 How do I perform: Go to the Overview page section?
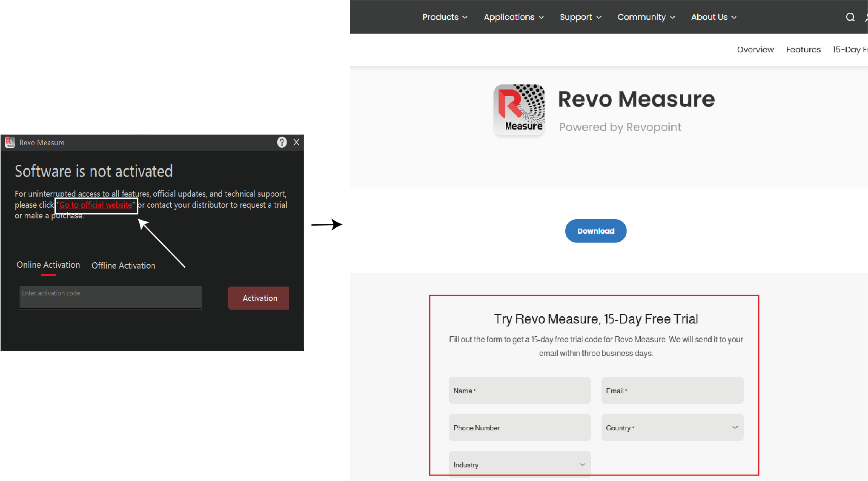coord(755,49)
